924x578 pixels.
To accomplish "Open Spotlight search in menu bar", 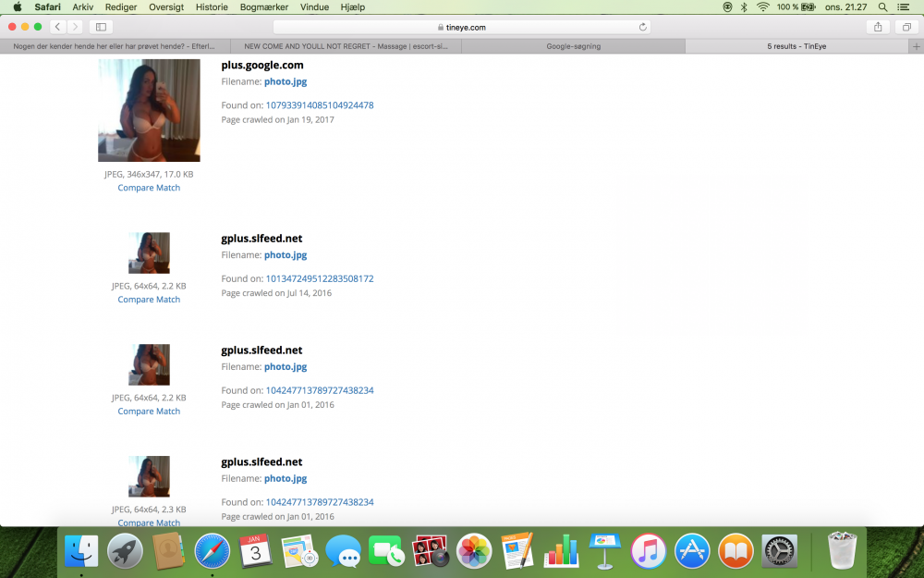I will (x=882, y=7).
